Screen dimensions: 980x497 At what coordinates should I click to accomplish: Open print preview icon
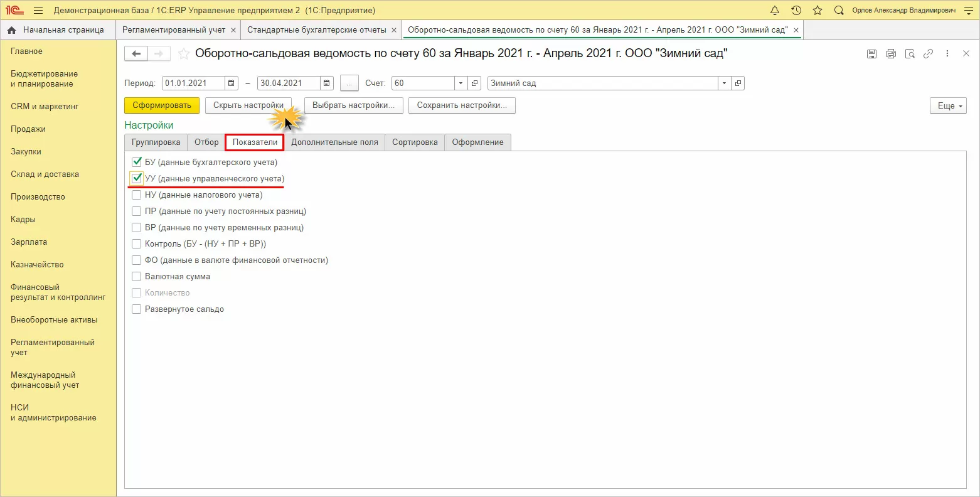tap(910, 54)
